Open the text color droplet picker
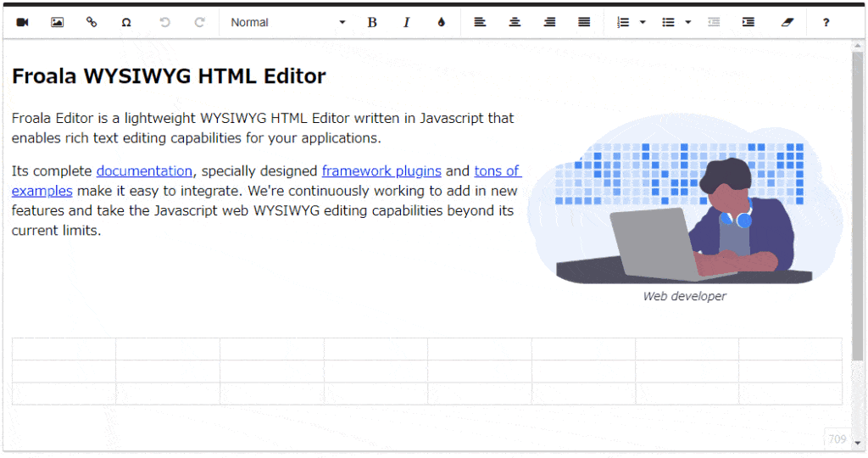 click(441, 23)
